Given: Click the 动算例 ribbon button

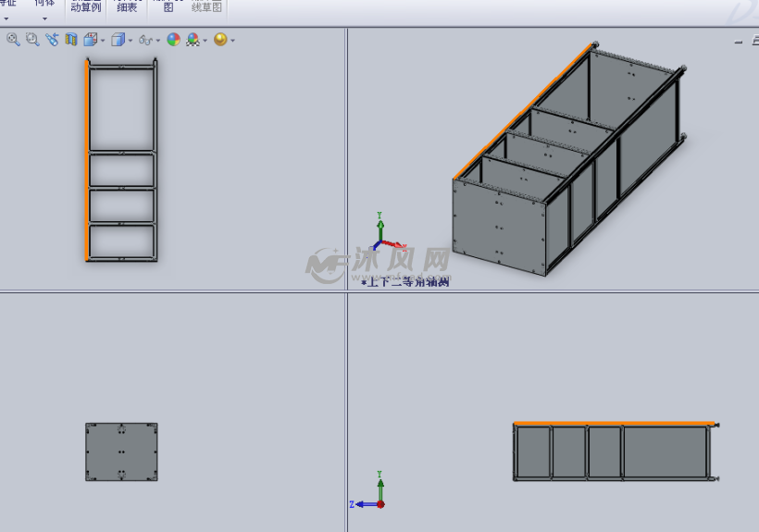Looking at the screenshot, I should pos(85,7).
